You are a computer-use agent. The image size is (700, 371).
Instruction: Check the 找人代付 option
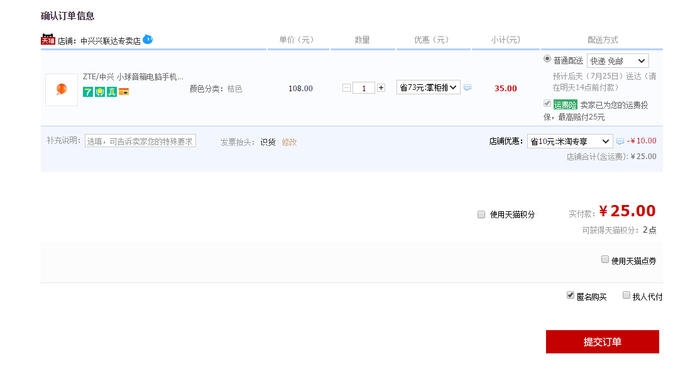point(626,295)
